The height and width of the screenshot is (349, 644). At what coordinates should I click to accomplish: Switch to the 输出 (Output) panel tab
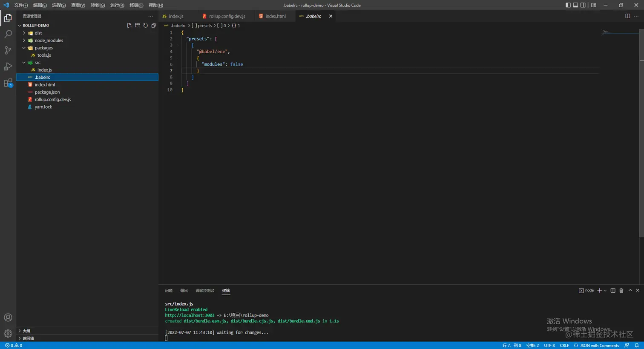pos(184,291)
